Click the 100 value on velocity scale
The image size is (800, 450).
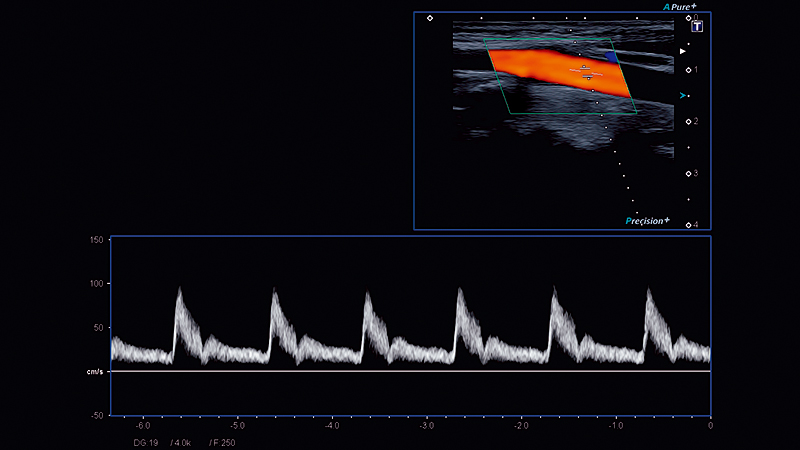tap(96, 284)
